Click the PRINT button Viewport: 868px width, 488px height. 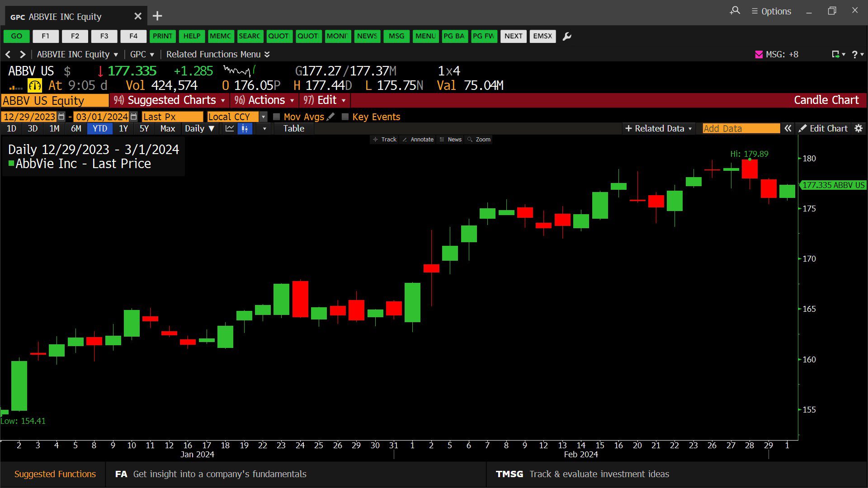[x=162, y=36]
